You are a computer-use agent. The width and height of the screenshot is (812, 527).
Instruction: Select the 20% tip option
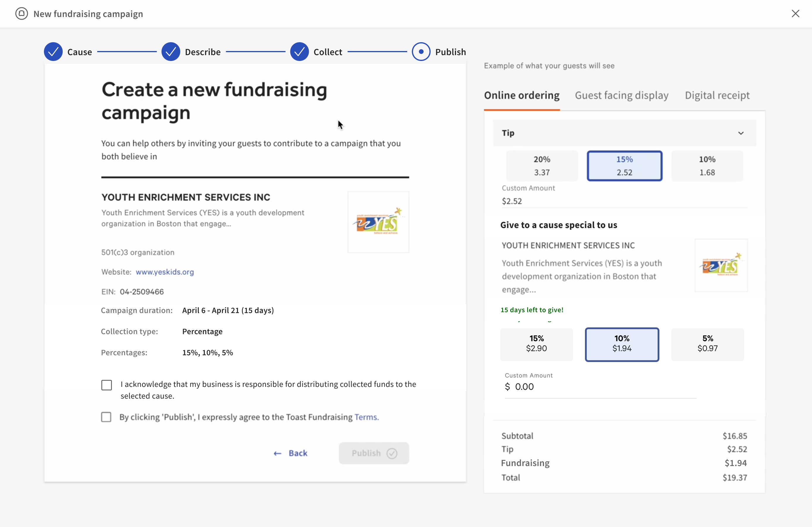542,166
